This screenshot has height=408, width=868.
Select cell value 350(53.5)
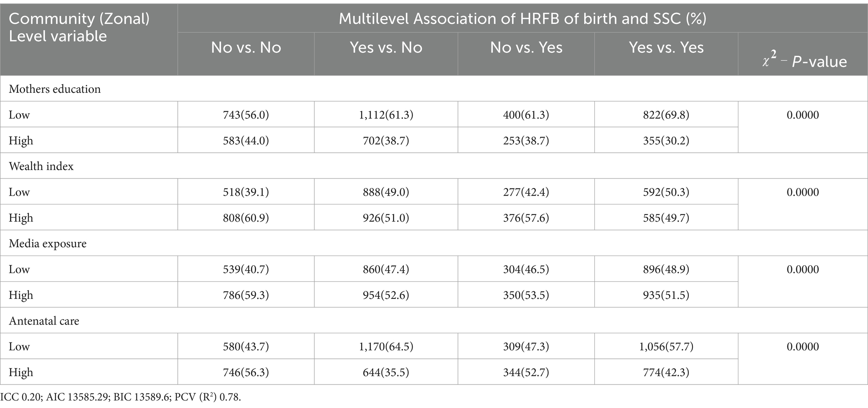526,295
